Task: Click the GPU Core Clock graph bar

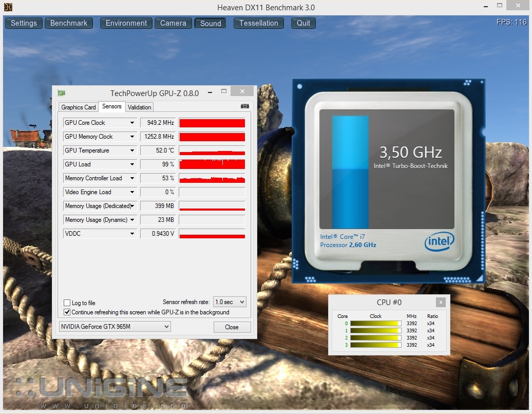Action: click(212, 123)
